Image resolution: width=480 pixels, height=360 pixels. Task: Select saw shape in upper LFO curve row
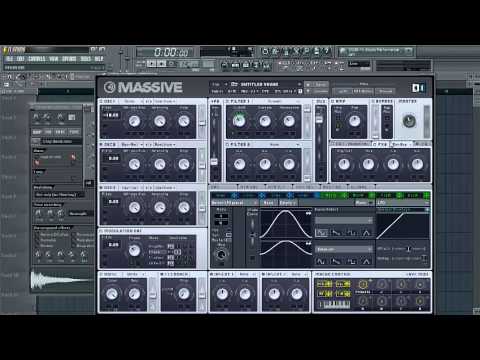(x=336, y=232)
